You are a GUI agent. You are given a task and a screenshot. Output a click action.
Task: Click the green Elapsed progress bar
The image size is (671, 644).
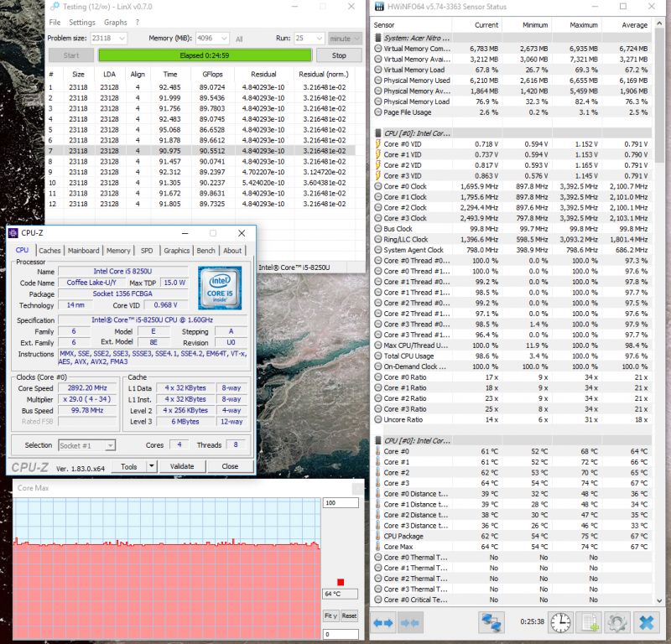coord(205,55)
